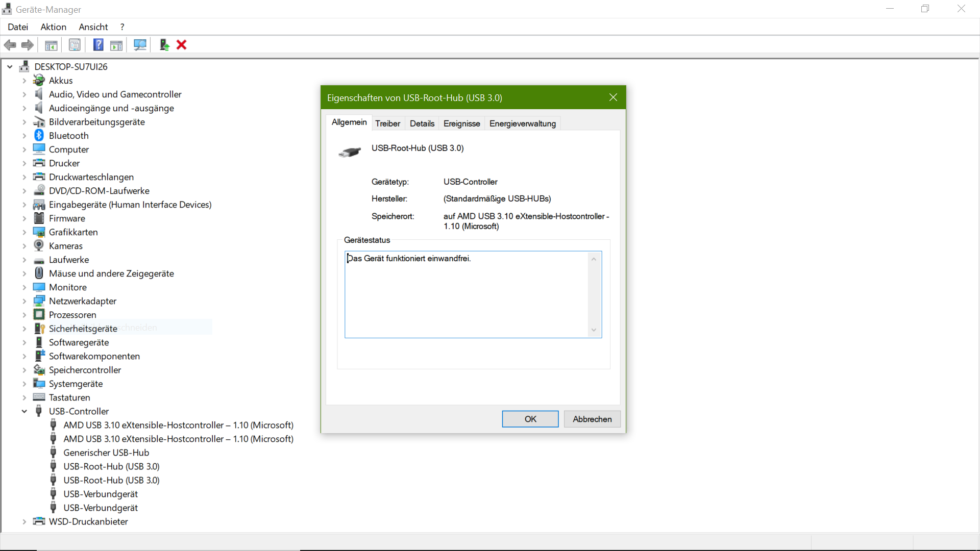Click the show/hide console tree icon
Image resolution: width=980 pixels, height=551 pixels.
(51, 45)
